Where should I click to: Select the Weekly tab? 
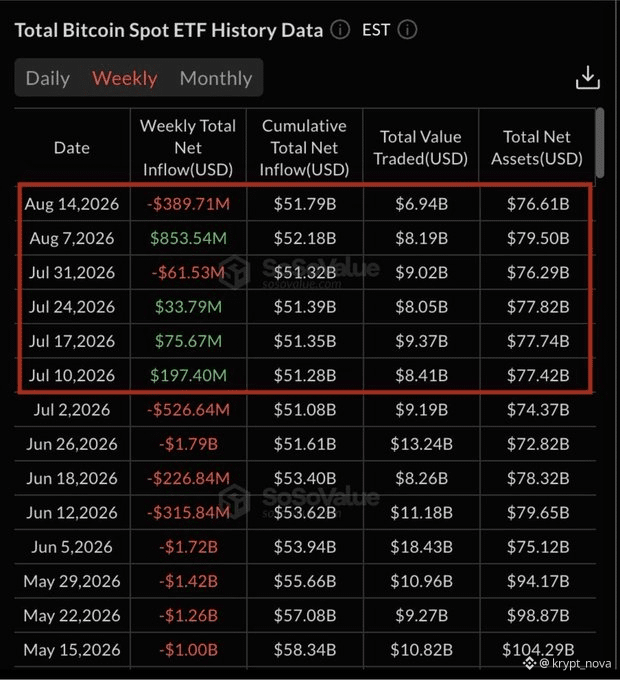(x=124, y=78)
